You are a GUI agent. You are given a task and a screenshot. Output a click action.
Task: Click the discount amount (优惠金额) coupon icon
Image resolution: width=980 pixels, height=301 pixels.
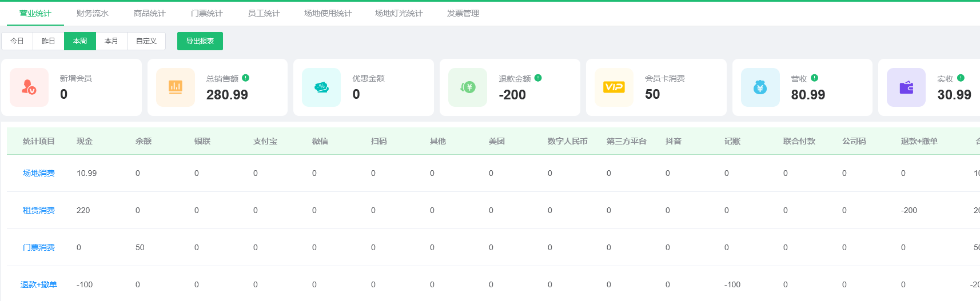(321, 87)
